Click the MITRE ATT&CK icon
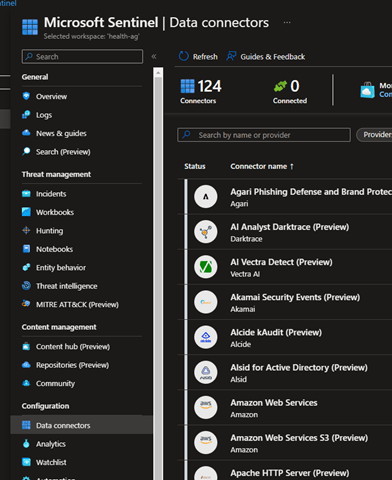Viewport: 392px width, 480px height. [26, 304]
